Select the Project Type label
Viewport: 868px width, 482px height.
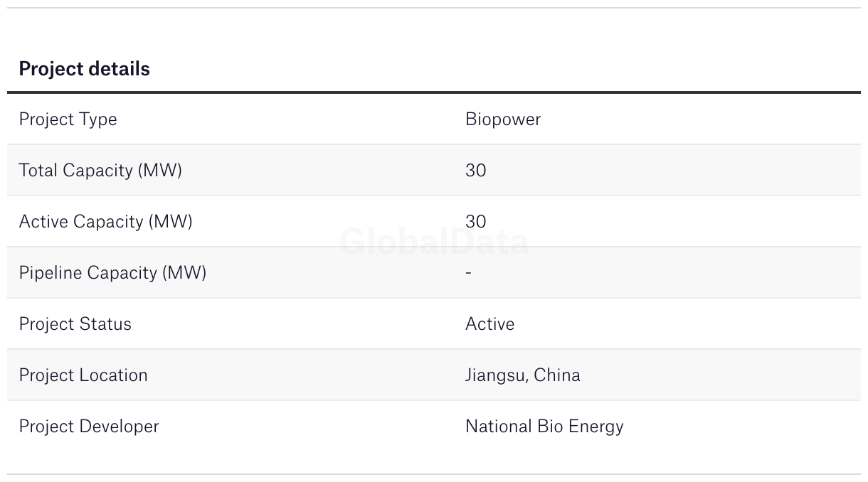click(68, 119)
